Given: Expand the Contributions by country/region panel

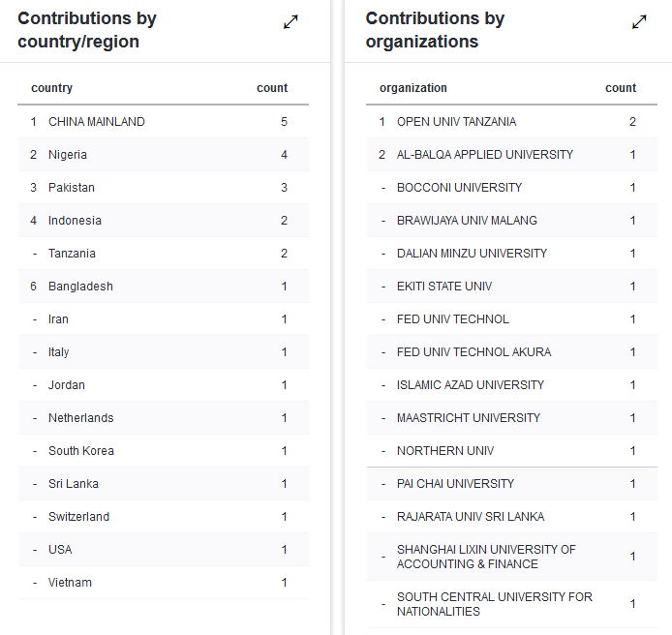Looking at the screenshot, I should [290, 22].
